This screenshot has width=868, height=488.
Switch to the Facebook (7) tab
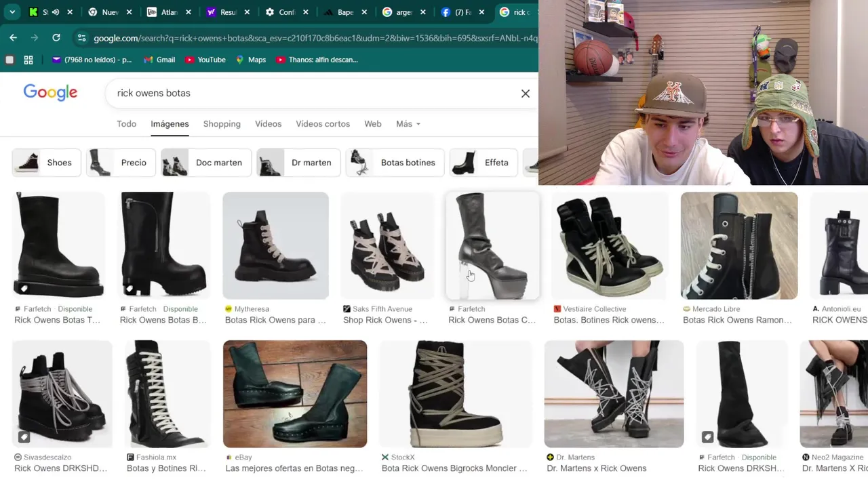[462, 12]
